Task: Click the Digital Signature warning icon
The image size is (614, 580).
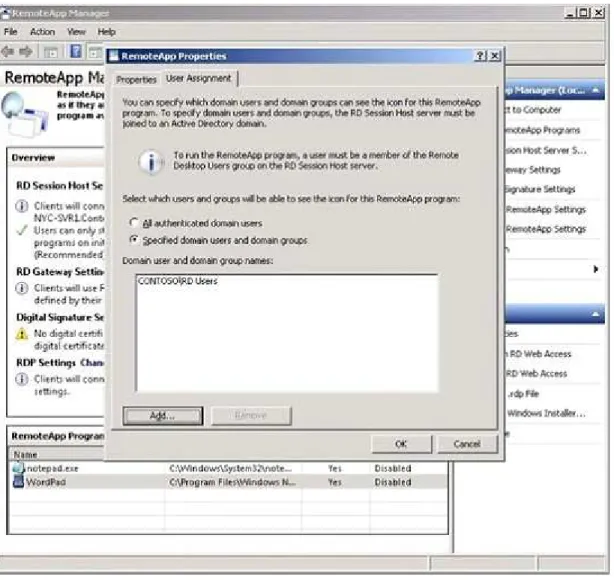Action: pyautogui.click(x=22, y=334)
